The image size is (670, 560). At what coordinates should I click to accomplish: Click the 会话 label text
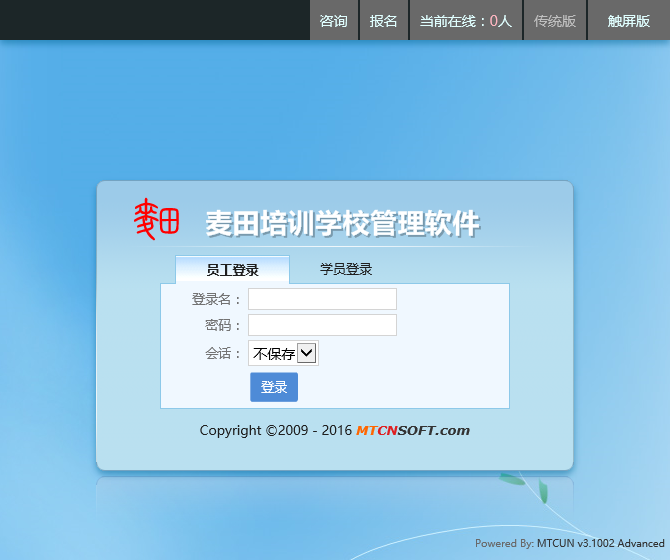(x=223, y=353)
